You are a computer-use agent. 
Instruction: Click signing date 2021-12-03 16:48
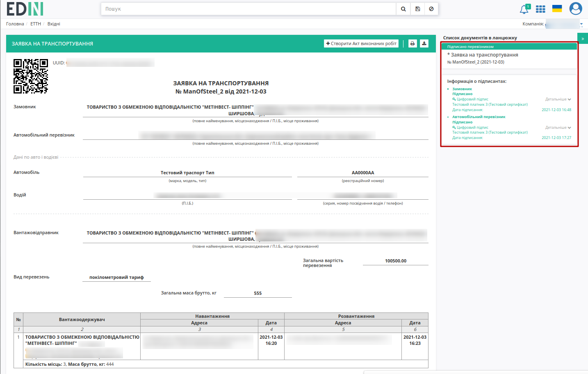click(x=556, y=110)
